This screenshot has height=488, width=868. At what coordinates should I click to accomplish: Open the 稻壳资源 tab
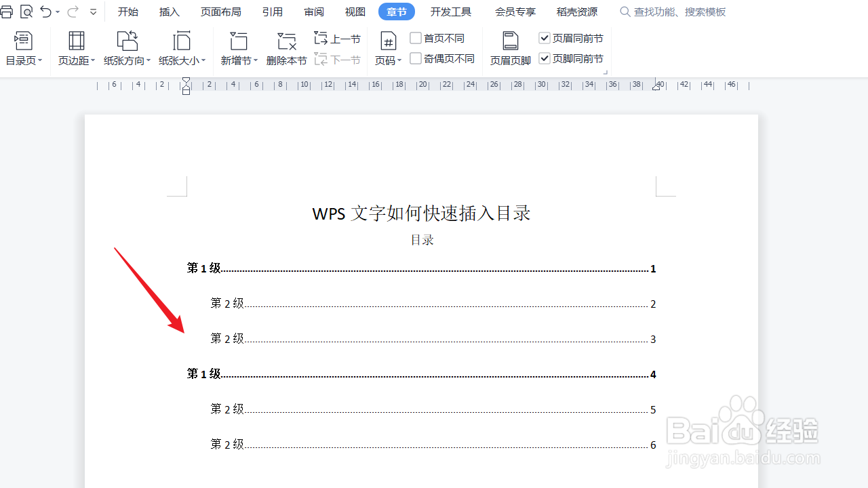point(577,12)
